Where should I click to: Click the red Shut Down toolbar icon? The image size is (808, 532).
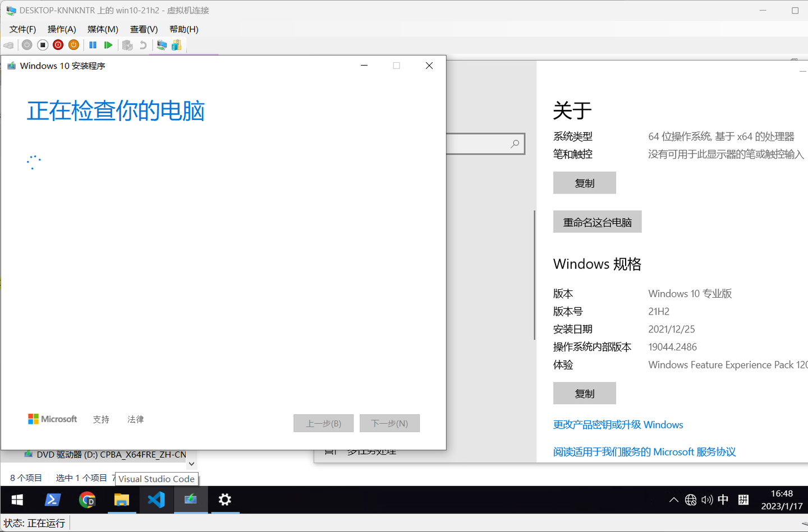[58, 45]
